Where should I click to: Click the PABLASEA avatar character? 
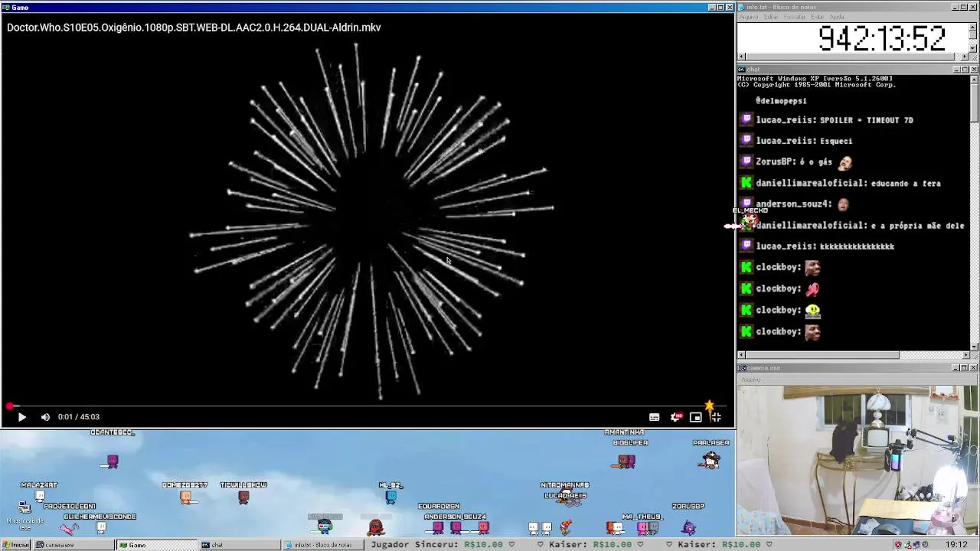(710, 459)
